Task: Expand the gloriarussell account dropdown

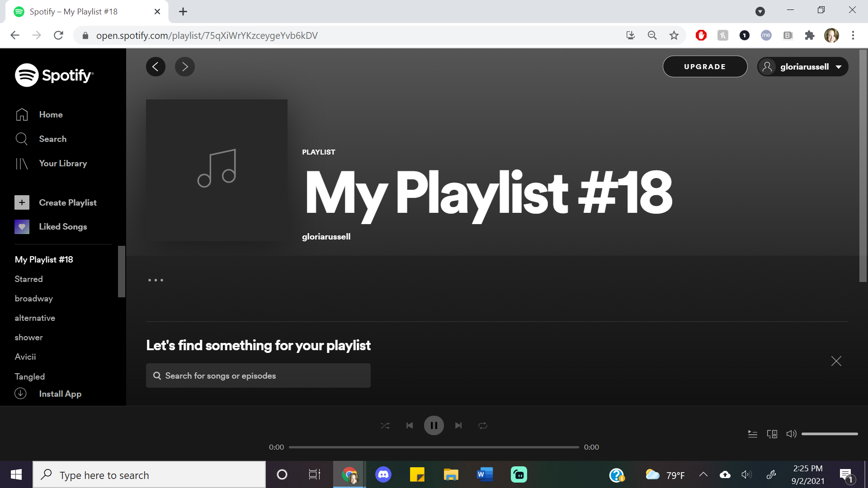Action: 802,67
